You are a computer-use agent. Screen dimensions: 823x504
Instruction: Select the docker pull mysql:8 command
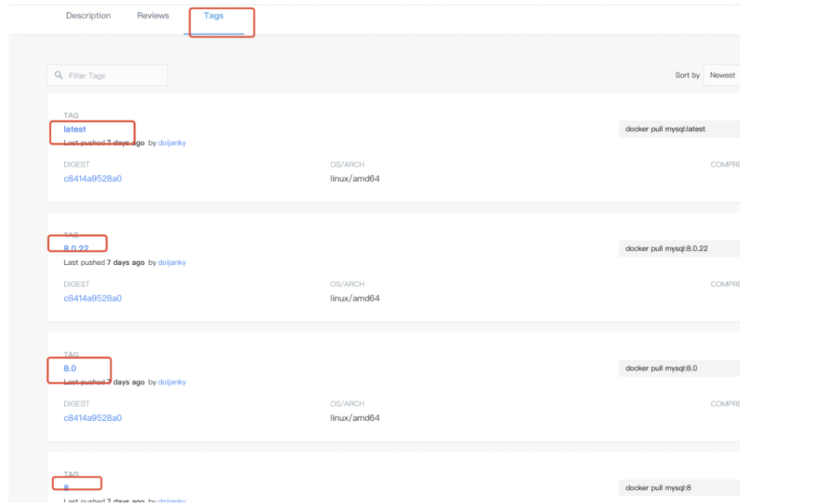tap(678, 488)
